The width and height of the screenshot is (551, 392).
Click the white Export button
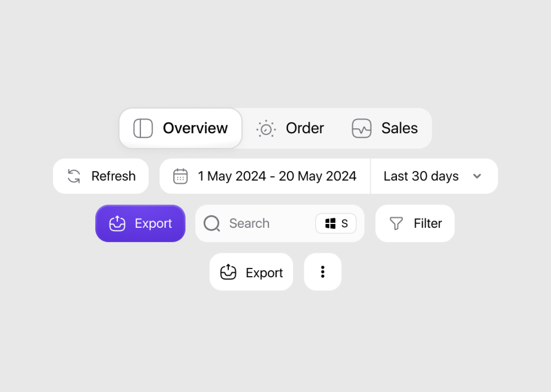coord(251,272)
